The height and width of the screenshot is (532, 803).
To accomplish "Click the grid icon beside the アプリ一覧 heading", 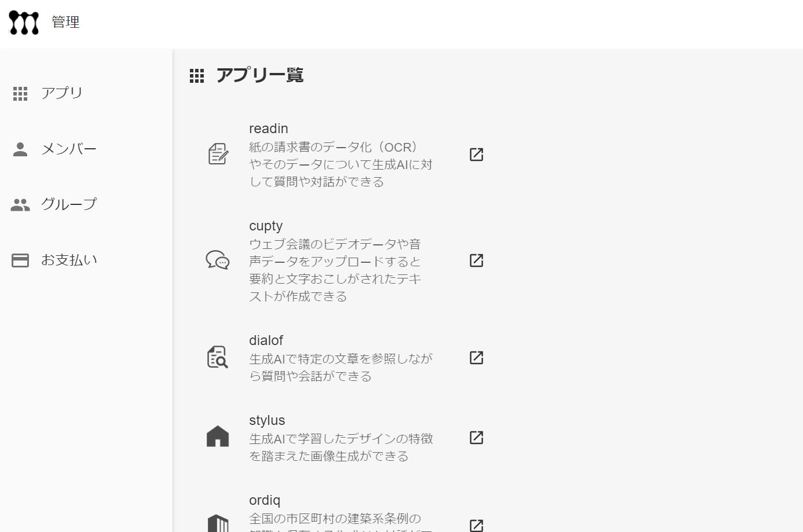I will [197, 76].
